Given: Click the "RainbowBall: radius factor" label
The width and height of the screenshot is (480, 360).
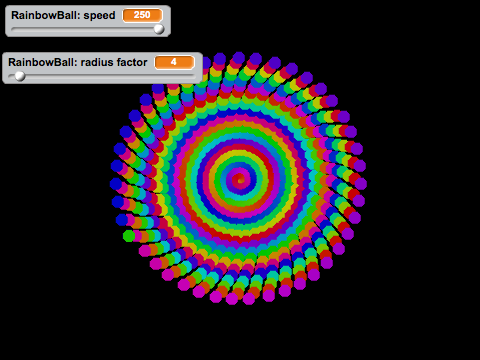Looking at the screenshot, I should pos(78,62).
